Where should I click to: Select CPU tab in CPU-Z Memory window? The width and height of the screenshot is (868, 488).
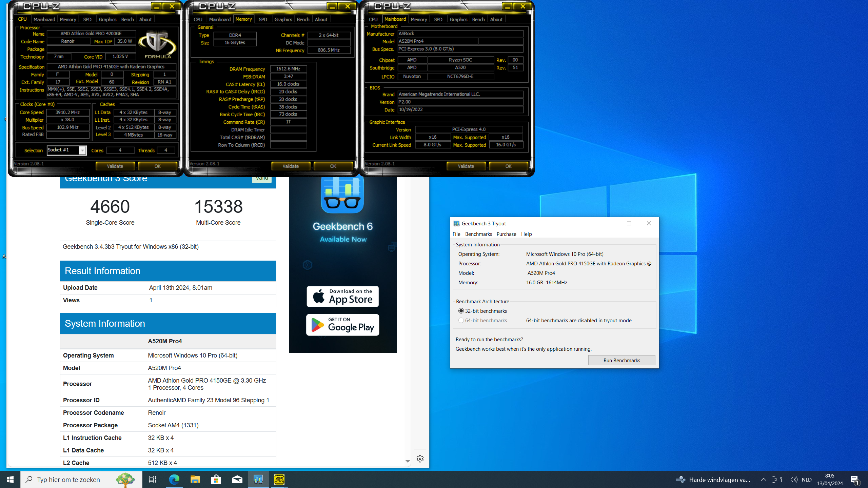click(198, 19)
